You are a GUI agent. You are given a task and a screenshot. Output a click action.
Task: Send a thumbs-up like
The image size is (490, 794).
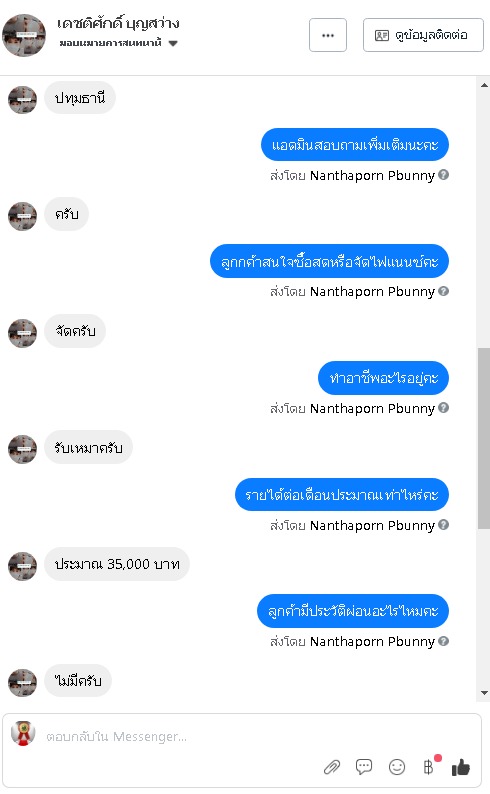click(x=461, y=767)
